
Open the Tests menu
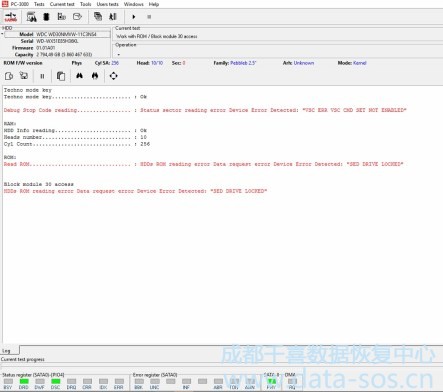tap(39, 4)
